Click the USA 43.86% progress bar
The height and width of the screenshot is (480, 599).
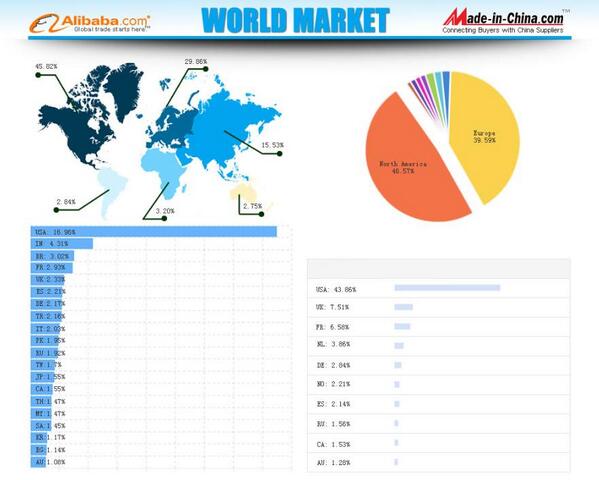point(447,288)
